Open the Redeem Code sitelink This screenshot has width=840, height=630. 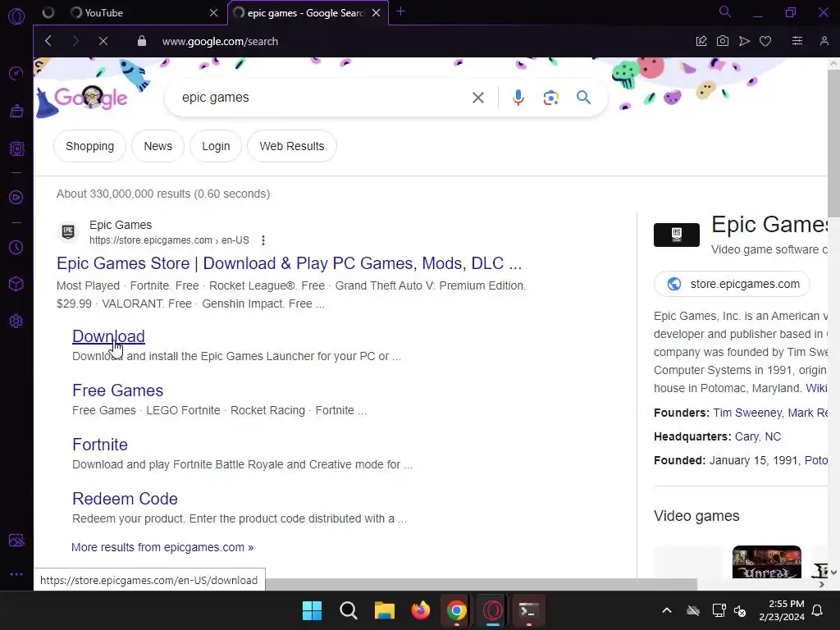click(125, 499)
